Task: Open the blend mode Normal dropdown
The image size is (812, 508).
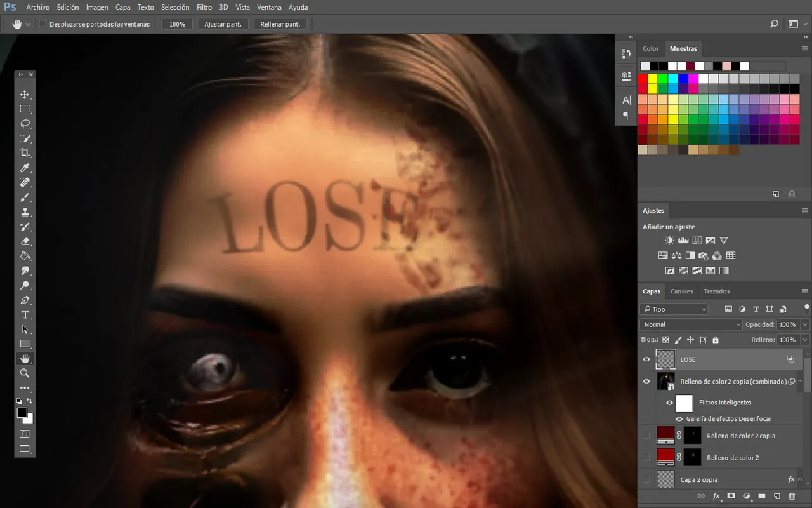Action: coord(691,324)
